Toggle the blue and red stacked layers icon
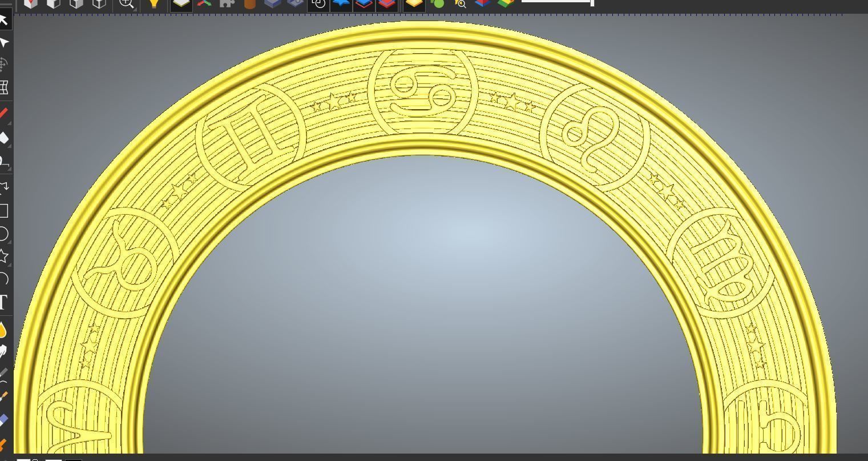 364,5
